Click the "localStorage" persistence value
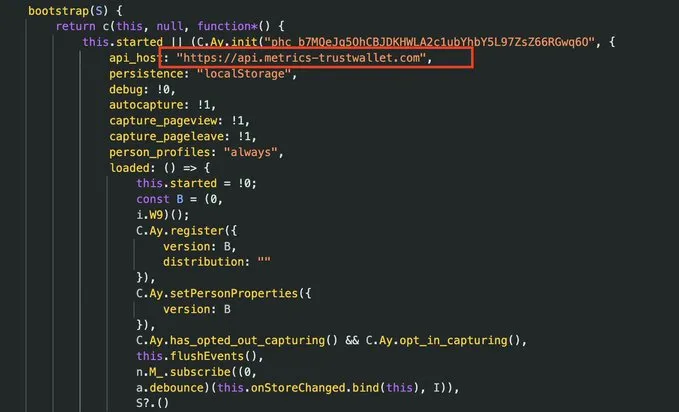Screen dimensions: 679x412 point(244,74)
